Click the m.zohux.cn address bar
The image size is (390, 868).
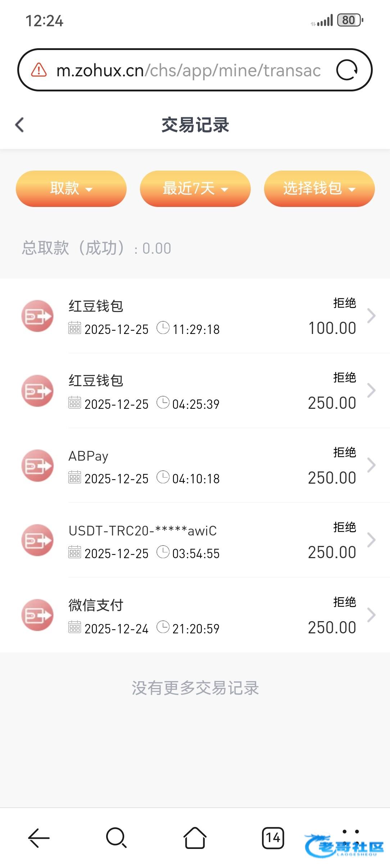187,70
